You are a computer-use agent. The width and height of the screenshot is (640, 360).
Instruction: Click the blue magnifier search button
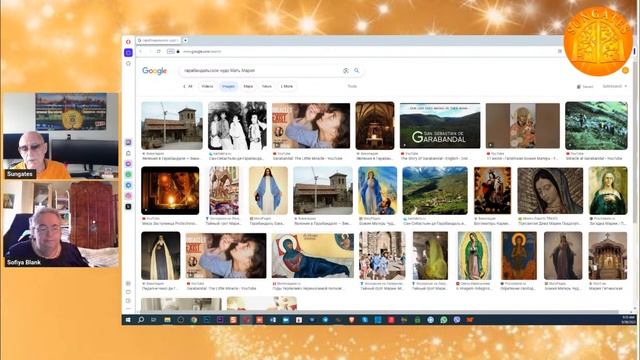(x=356, y=71)
